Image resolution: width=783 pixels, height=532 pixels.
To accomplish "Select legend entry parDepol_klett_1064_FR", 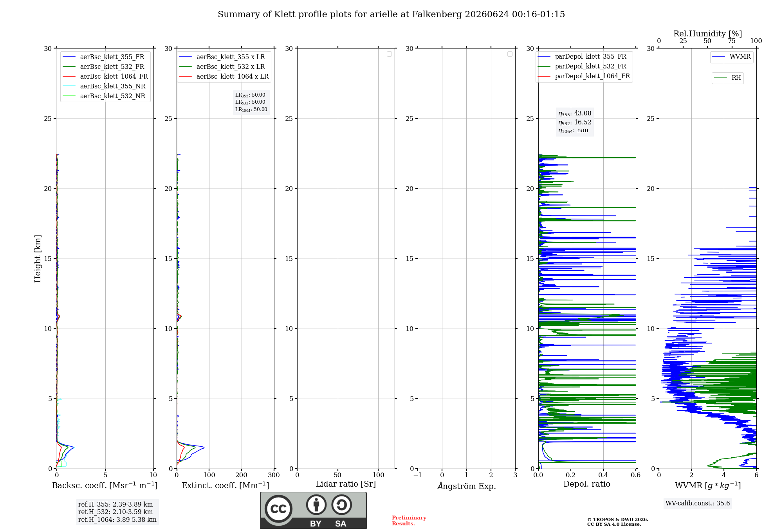I will pos(584,76).
